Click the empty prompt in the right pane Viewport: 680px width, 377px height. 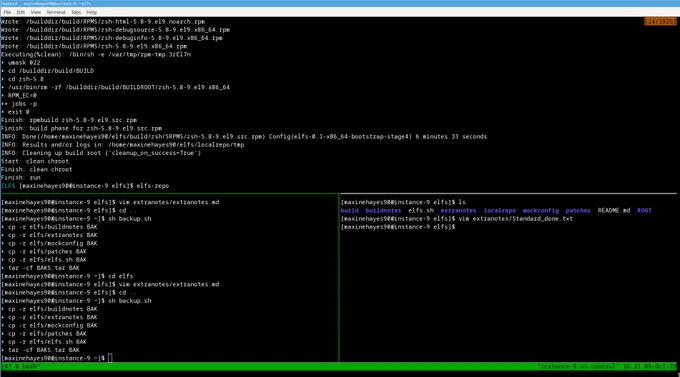point(398,227)
